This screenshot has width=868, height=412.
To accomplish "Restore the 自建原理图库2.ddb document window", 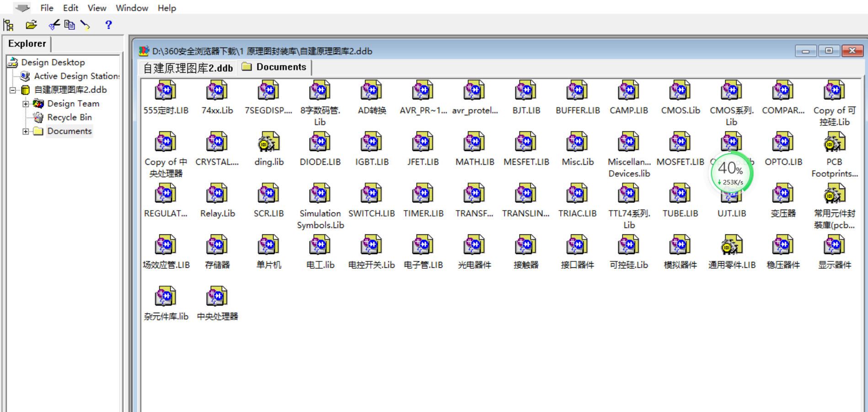I will click(x=829, y=51).
